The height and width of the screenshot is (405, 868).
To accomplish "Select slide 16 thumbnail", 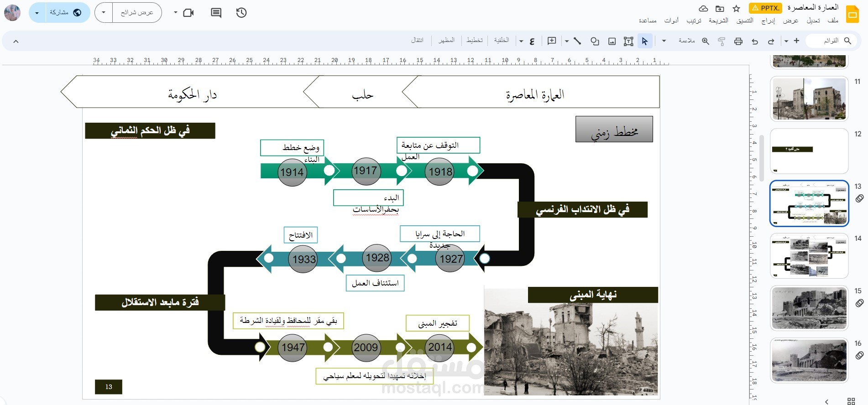I will pos(809,360).
